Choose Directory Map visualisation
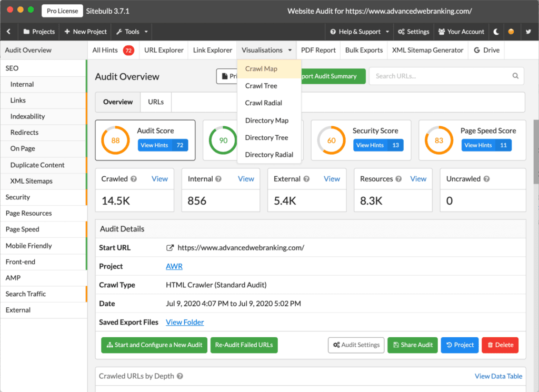 269,120
